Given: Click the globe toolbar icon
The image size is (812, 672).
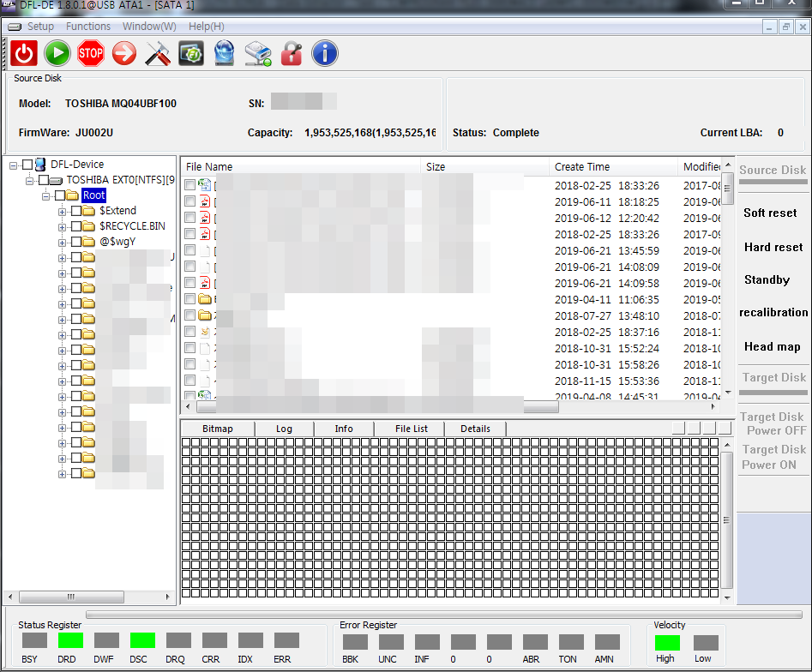Looking at the screenshot, I should click(x=225, y=53).
